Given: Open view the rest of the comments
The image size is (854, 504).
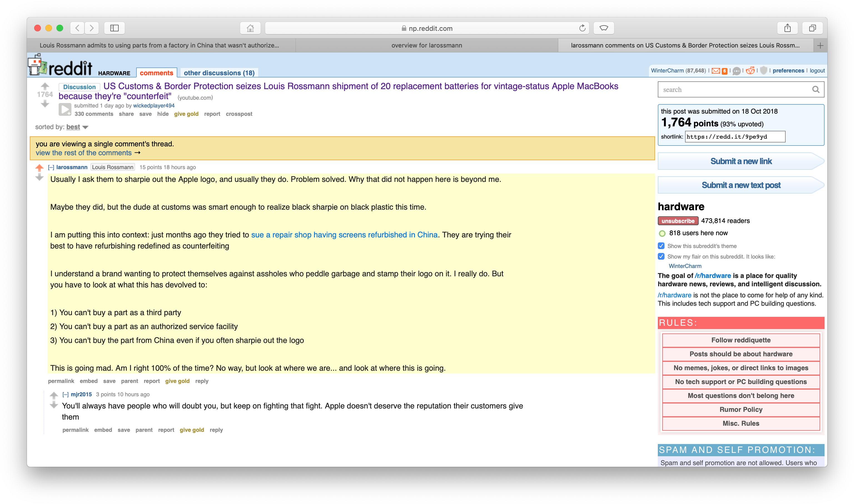Looking at the screenshot, I should (84, 153).
